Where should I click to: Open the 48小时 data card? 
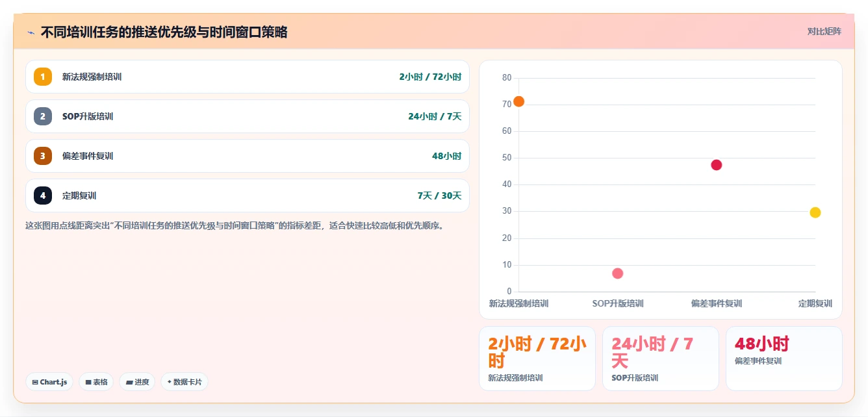pos(784,359)
